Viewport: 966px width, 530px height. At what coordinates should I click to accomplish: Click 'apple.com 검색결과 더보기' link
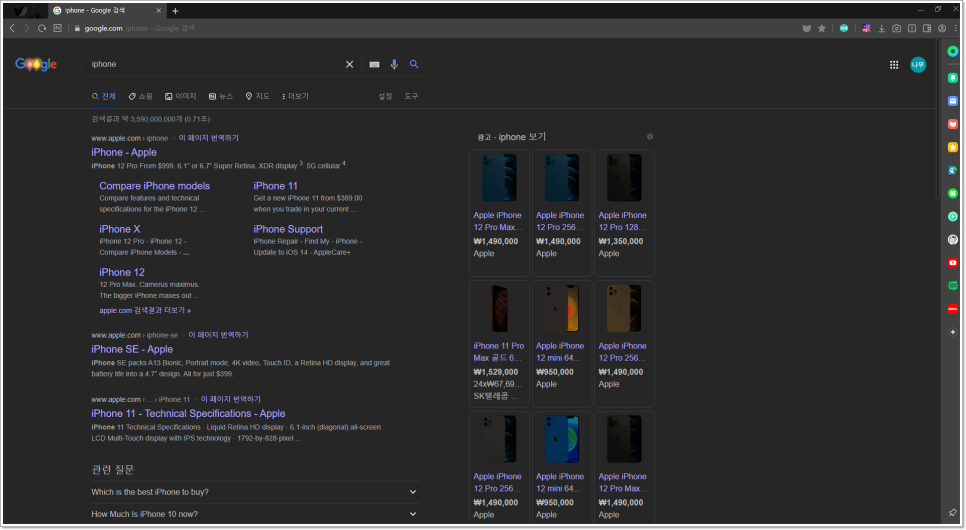(x=145, y=311)
